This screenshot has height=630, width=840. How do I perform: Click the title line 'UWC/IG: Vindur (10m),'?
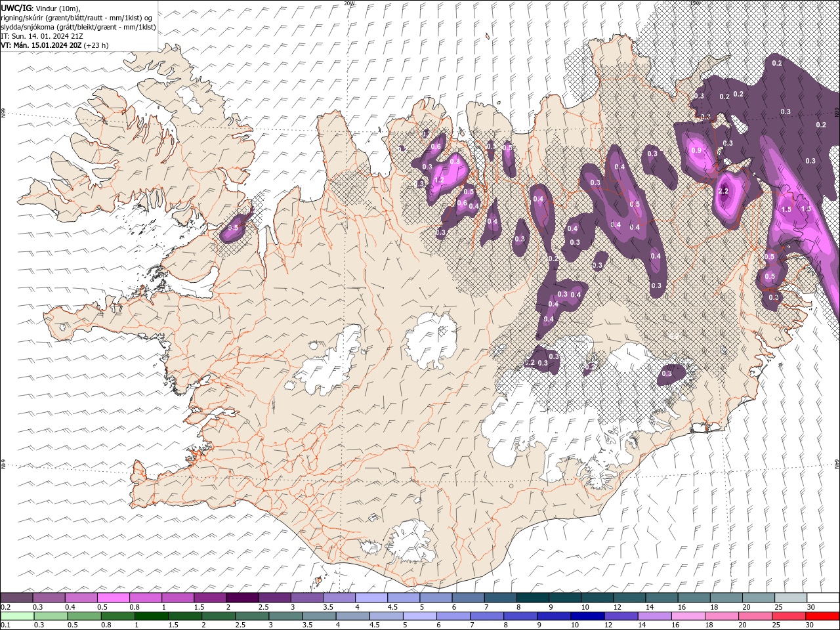coord(41,7)
